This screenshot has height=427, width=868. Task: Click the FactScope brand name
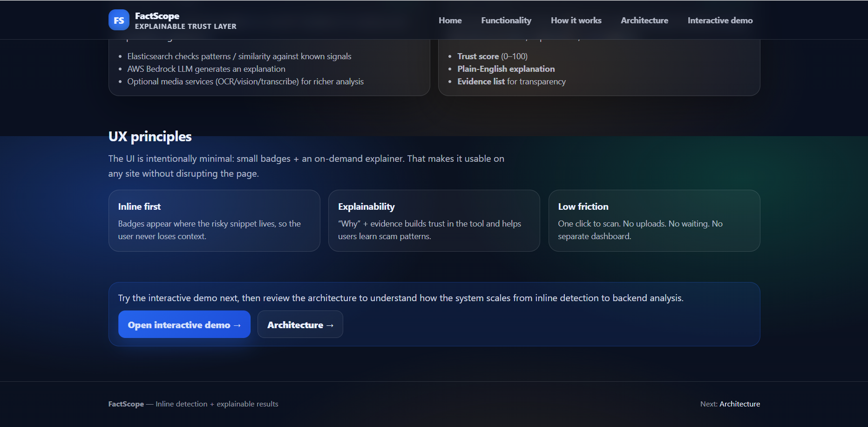157,16
